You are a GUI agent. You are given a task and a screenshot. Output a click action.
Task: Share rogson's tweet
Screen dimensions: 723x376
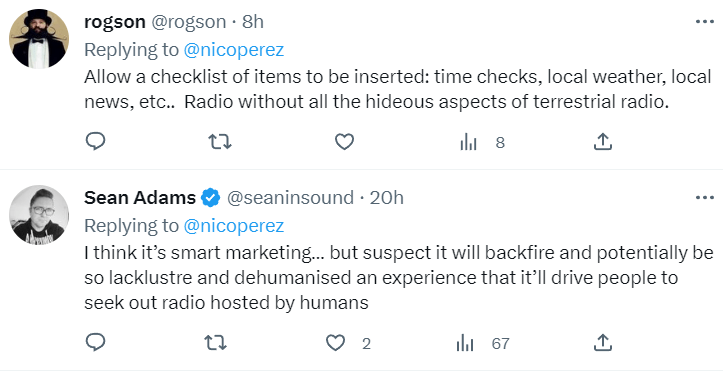(x=603, y=142)
